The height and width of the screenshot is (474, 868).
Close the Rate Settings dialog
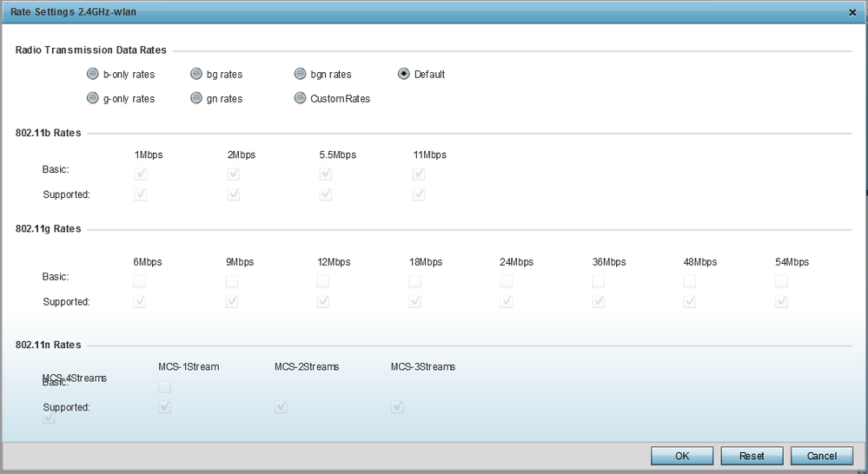[x=853, y=12]
